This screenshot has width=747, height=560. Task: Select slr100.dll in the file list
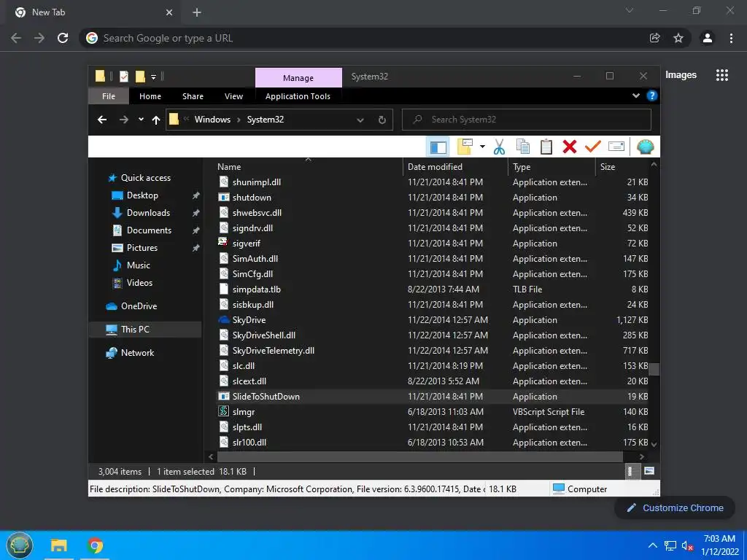pos(433,443)
